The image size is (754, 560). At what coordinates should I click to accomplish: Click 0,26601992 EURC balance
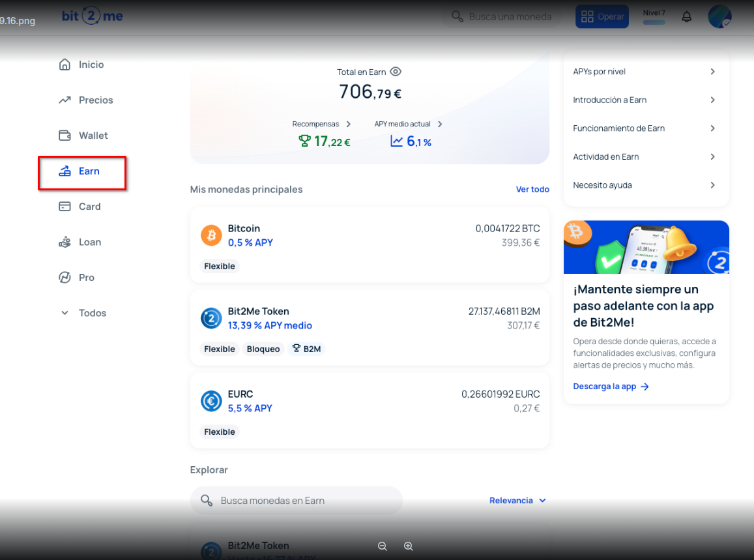click(500, 394)
